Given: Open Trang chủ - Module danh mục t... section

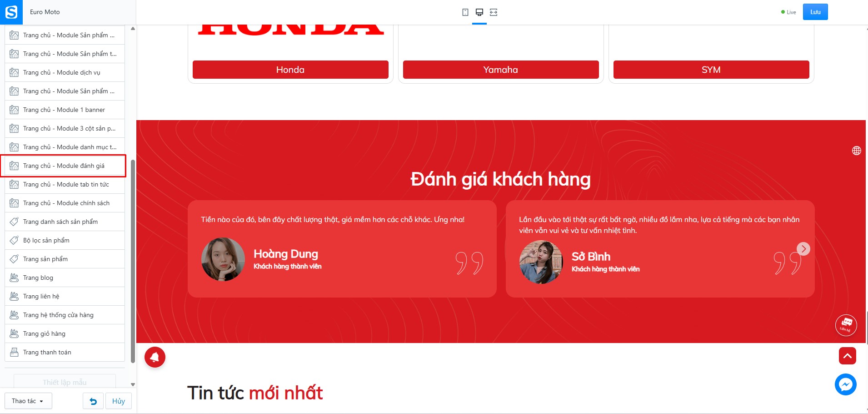Looking at the screenshot, I should (65, 147).
